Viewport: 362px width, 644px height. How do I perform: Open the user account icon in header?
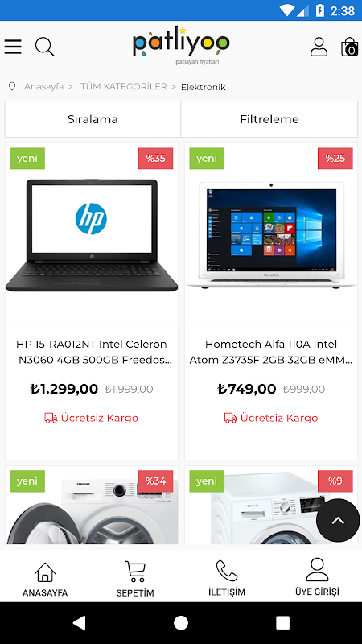point(319,47)
